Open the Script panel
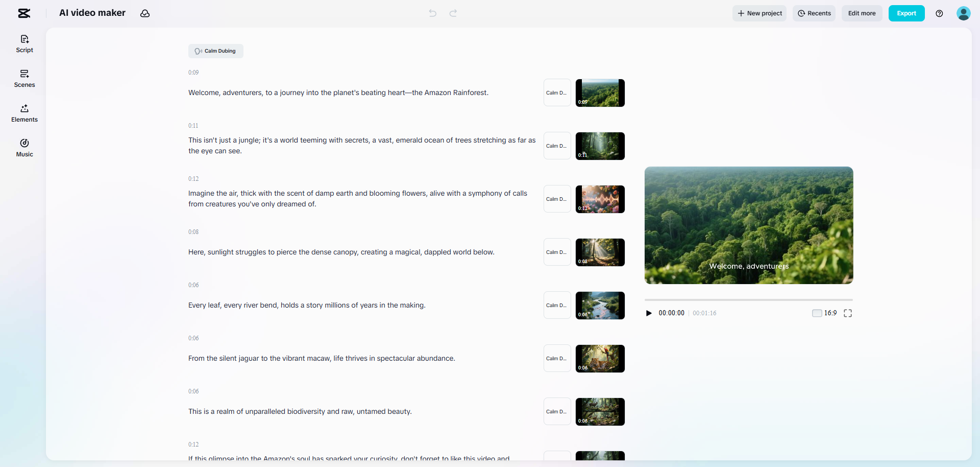 click(24, 44)
